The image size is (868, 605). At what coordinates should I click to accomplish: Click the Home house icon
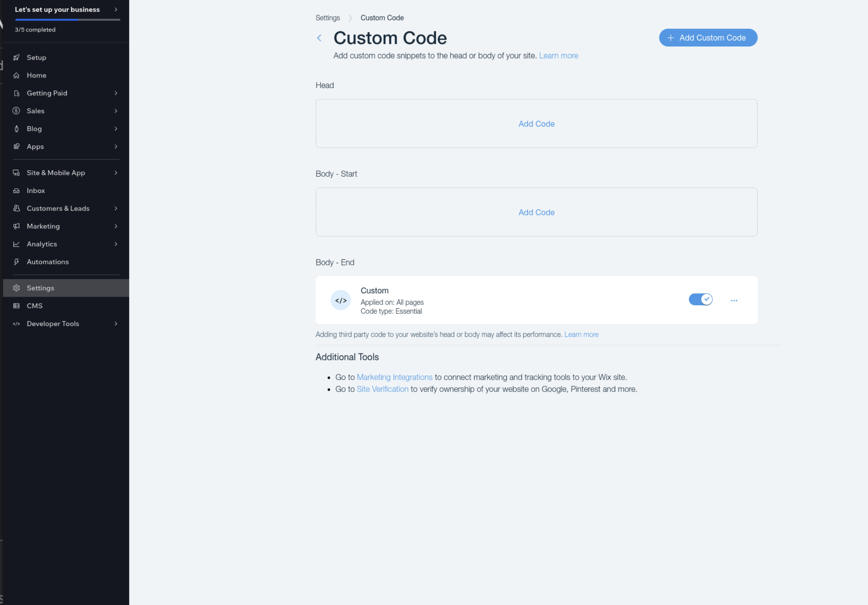click(16, 75)
